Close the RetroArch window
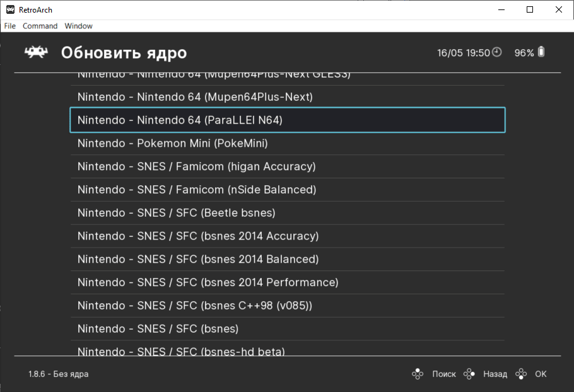Screen dimensions: 574x392 pyautogui.click(x=559, y=9)
